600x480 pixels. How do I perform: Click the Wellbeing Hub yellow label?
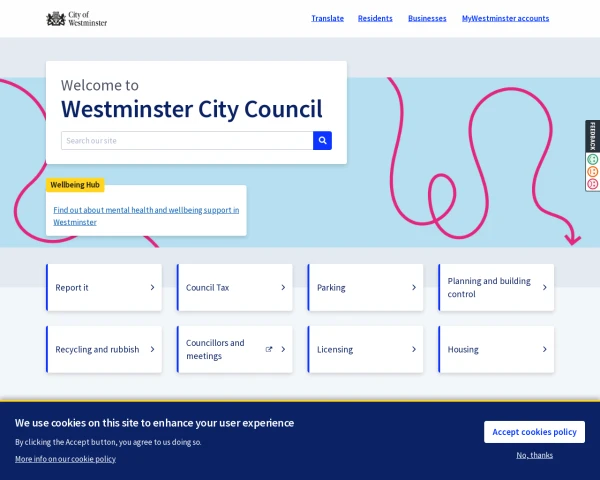pos(75,185)
